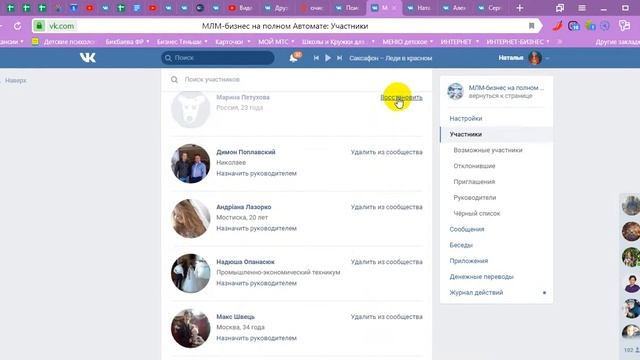Open МЕНЮ детское bookmark folder
The image size is (640, 360).
[x=407, y=42]
